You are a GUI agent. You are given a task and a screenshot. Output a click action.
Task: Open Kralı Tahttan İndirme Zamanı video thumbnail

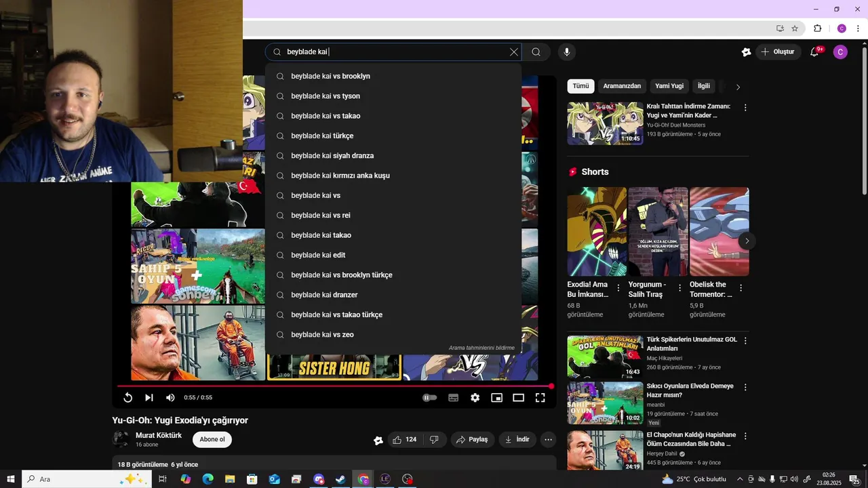point(605,123)
